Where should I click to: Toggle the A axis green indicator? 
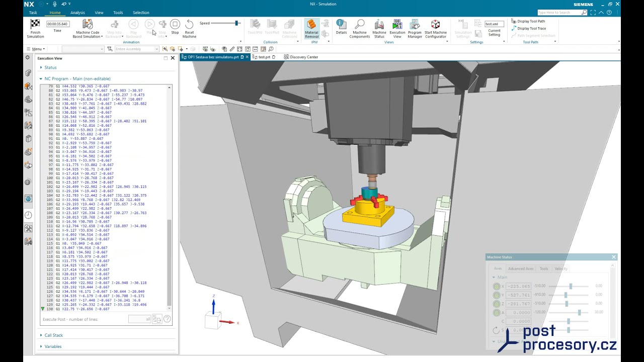[x=497, y=313]
